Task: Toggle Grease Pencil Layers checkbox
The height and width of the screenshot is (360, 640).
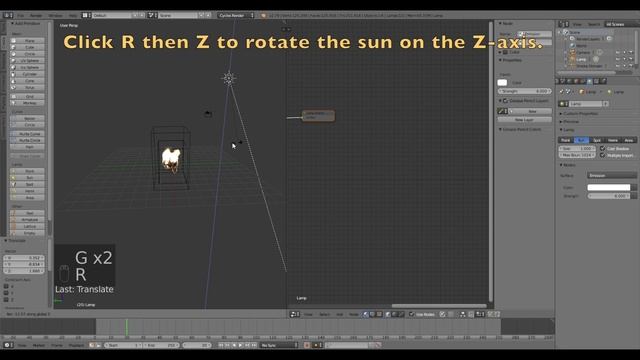Action: point(505,101)
